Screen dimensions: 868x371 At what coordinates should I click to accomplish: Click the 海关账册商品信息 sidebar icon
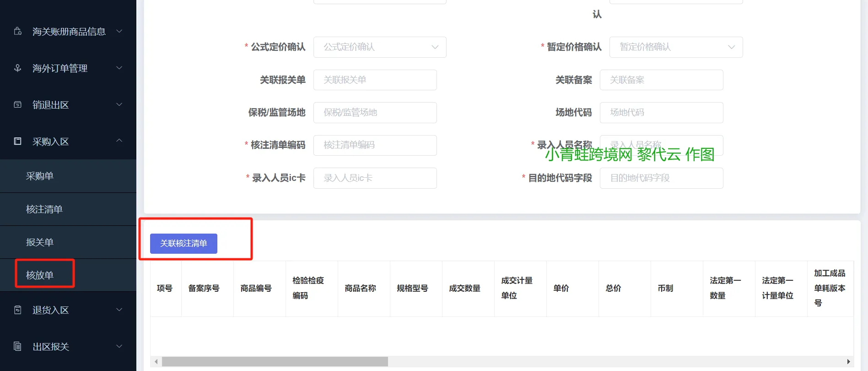(x=18, y=31)
